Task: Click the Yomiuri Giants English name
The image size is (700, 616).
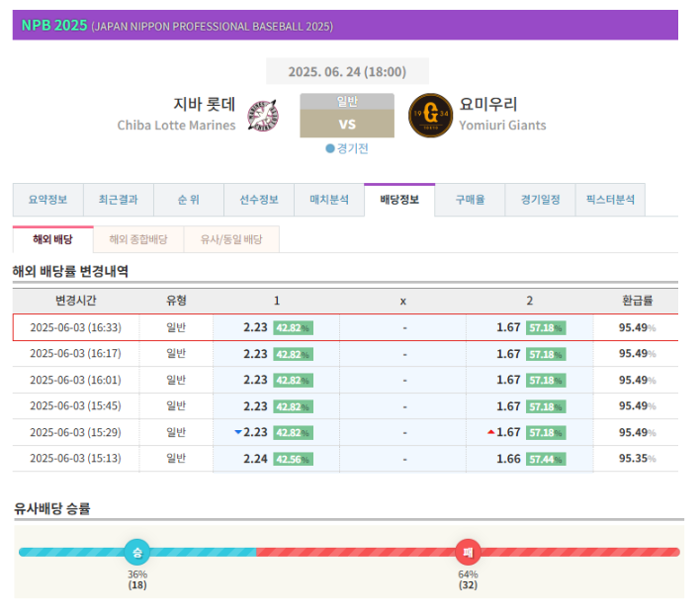Action: 502,126
